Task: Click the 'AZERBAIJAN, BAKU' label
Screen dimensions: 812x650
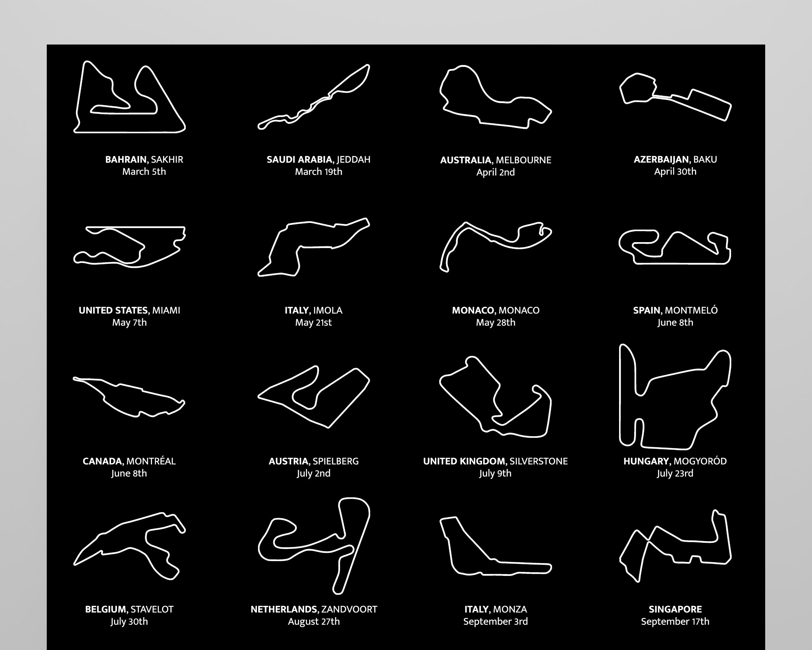Action: 675,159
